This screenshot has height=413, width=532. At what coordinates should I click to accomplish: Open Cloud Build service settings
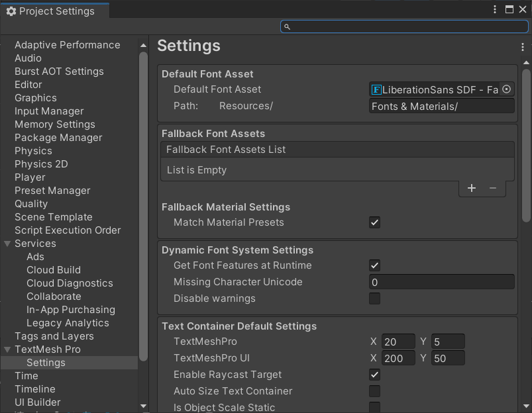54,269
